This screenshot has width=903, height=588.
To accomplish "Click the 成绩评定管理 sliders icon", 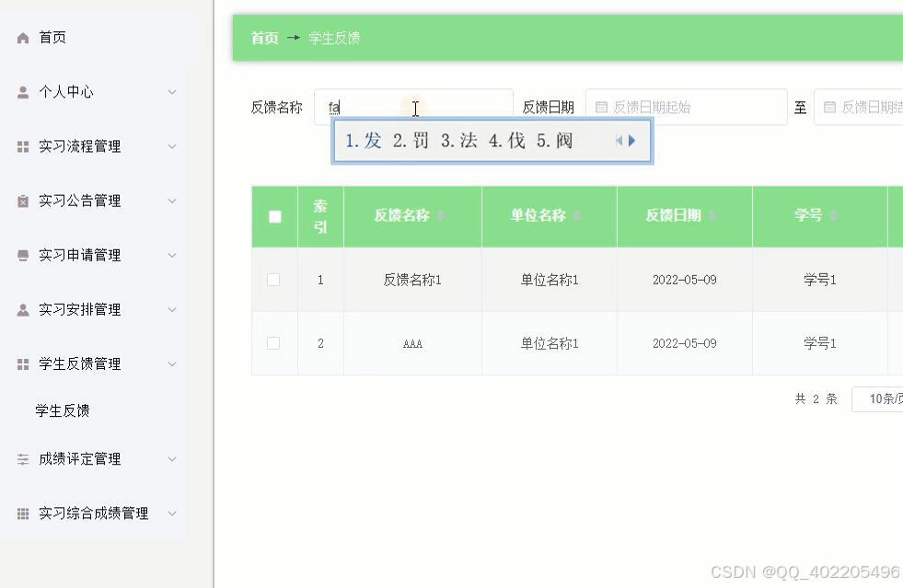I will click(x=22, y=458).
